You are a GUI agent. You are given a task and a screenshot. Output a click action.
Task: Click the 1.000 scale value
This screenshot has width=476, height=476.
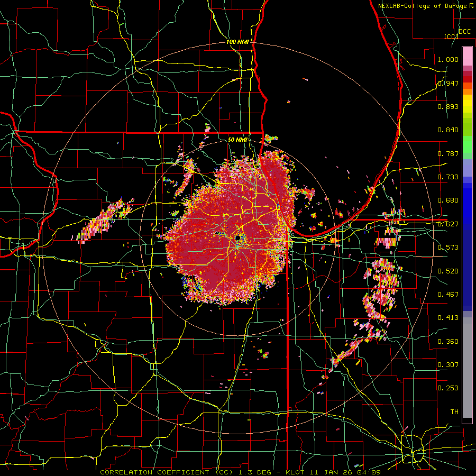[x=448, y=59]
